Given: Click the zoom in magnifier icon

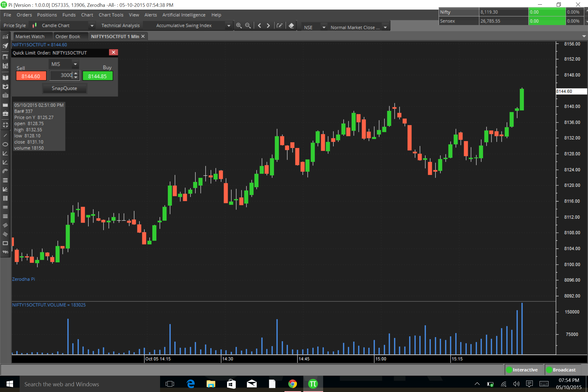Looking at the screenshot, I should coord(239,26).
